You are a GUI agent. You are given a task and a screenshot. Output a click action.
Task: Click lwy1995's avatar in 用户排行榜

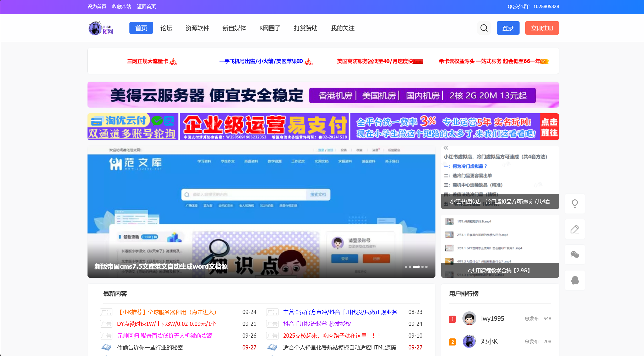469,318
